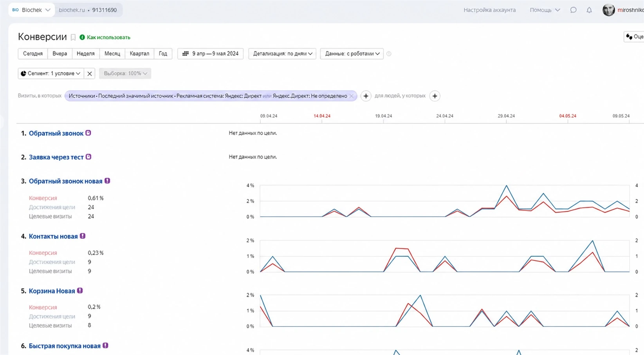Click the 29.04.24 date marker on timeline

(506, 116)
